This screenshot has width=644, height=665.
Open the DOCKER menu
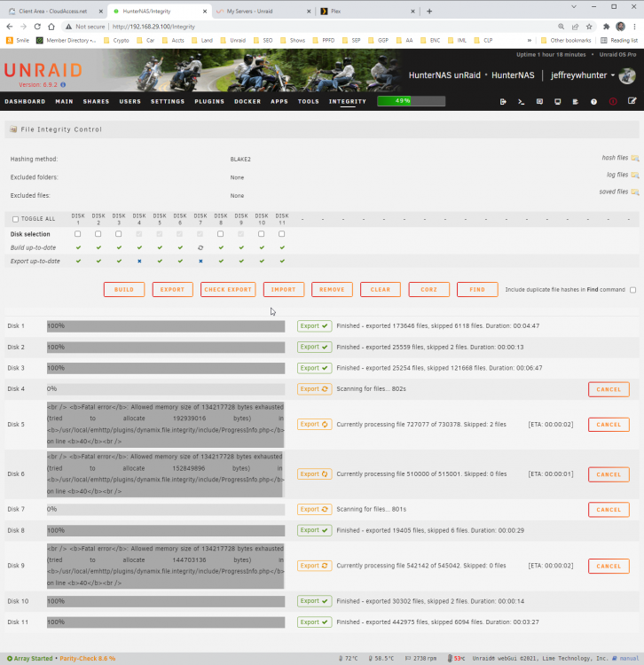tap(247, 102)
